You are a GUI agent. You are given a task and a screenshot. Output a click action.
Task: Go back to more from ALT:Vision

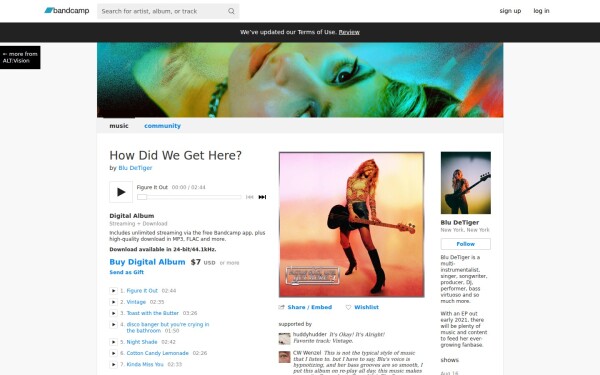(20, 57)
